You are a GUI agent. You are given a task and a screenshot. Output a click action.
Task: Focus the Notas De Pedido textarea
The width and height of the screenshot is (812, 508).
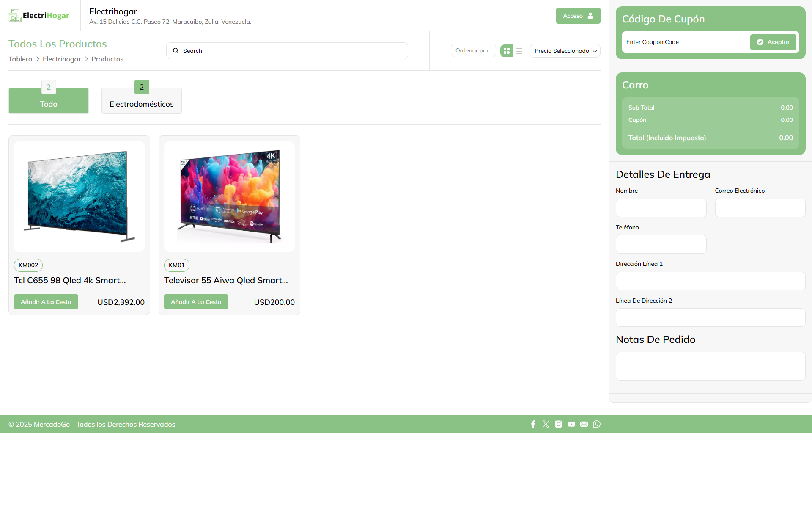[x=710, y=366]
